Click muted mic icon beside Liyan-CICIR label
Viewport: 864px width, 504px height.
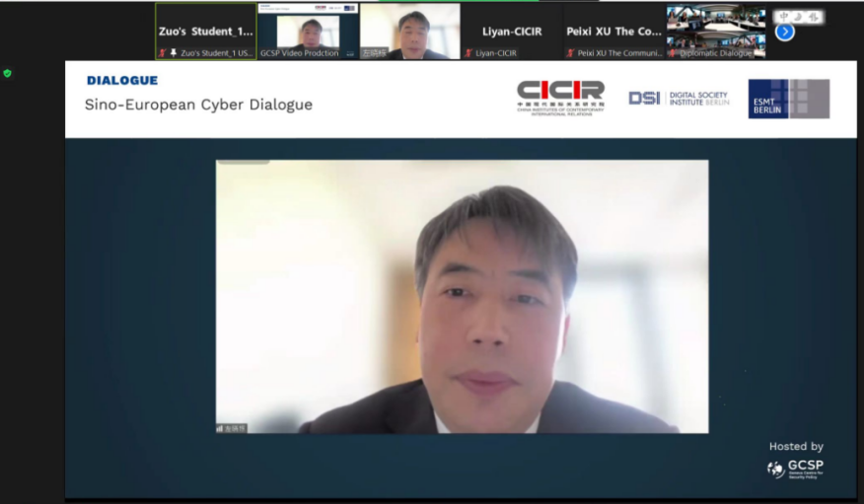click(x=468, y=53)
